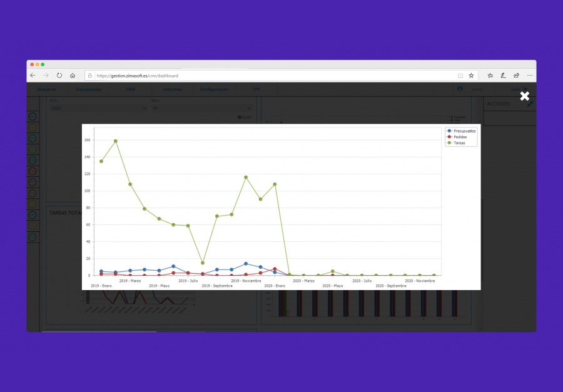
Task: Click the ACCIONES panel heading
Action: point(499,104)
